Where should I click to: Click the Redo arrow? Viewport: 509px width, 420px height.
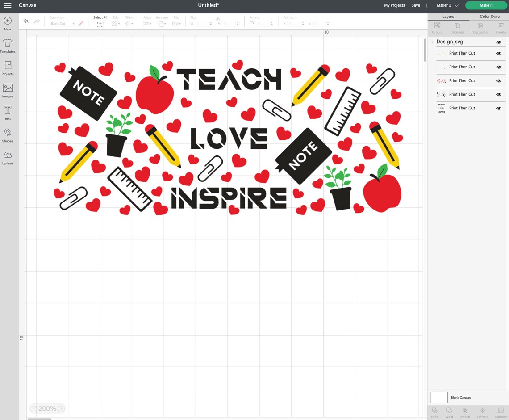pyautogui.click(x=37, y=21)
